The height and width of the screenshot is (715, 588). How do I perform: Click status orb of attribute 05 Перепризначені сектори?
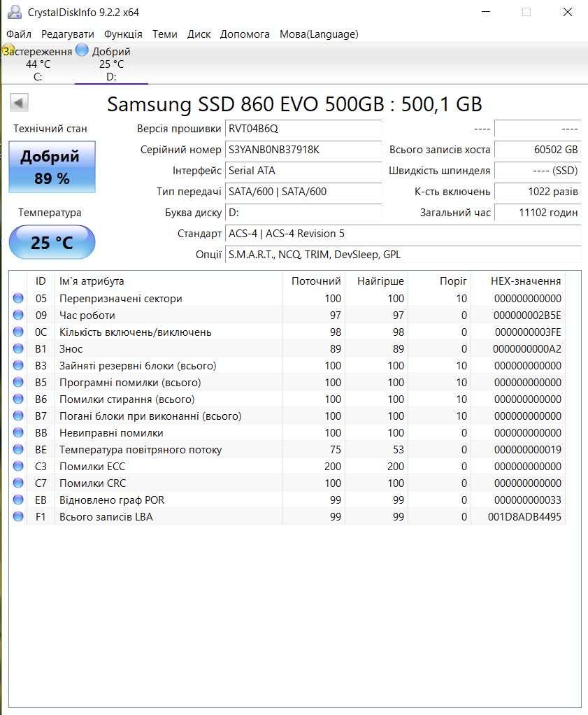[18, 298]
